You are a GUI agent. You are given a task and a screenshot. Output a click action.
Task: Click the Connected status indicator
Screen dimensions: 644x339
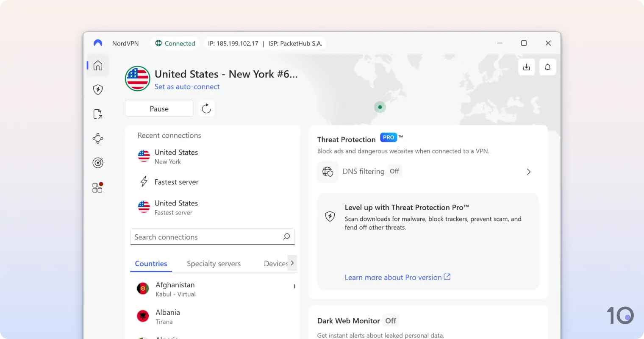click(175, 43)
